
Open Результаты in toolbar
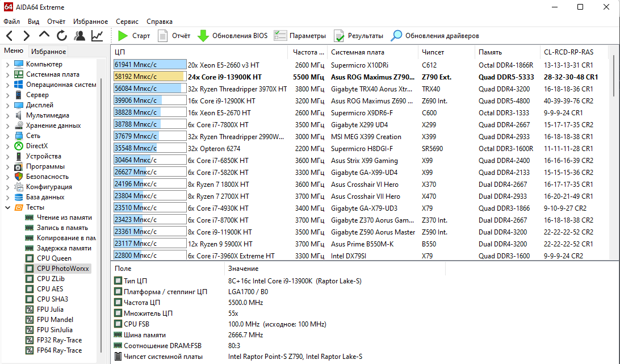[359, 36]
